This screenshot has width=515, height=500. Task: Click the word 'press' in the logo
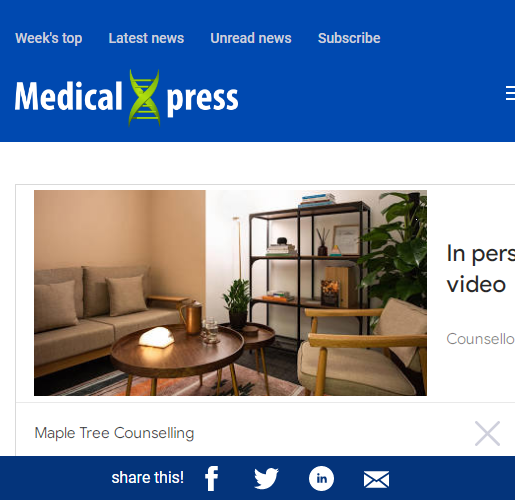202,99
